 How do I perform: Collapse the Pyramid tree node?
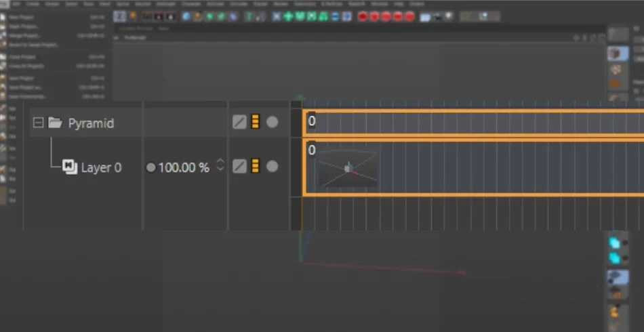click(x=38, y=122)
